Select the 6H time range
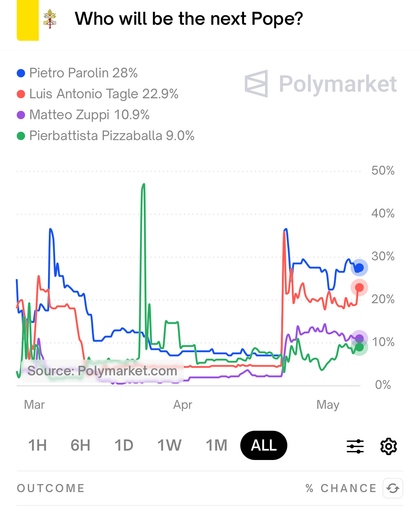This screenshot has width=420, height=506. (80, 445)
